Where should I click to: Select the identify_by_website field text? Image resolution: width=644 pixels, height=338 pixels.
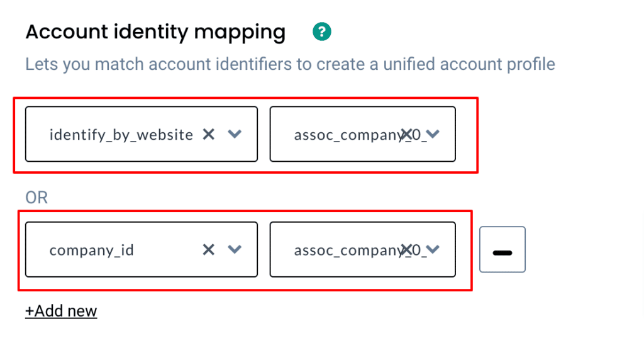coord(121,135)
